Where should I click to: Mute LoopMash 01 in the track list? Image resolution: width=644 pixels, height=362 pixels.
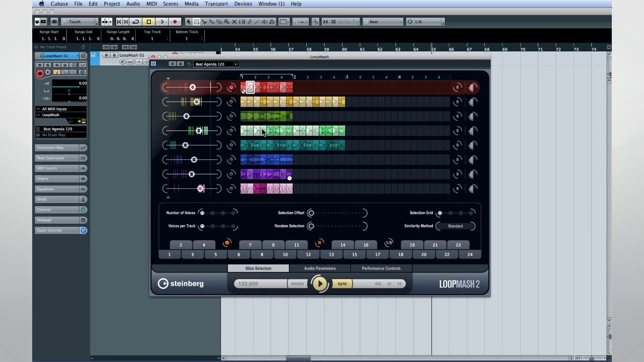(107, 55)
